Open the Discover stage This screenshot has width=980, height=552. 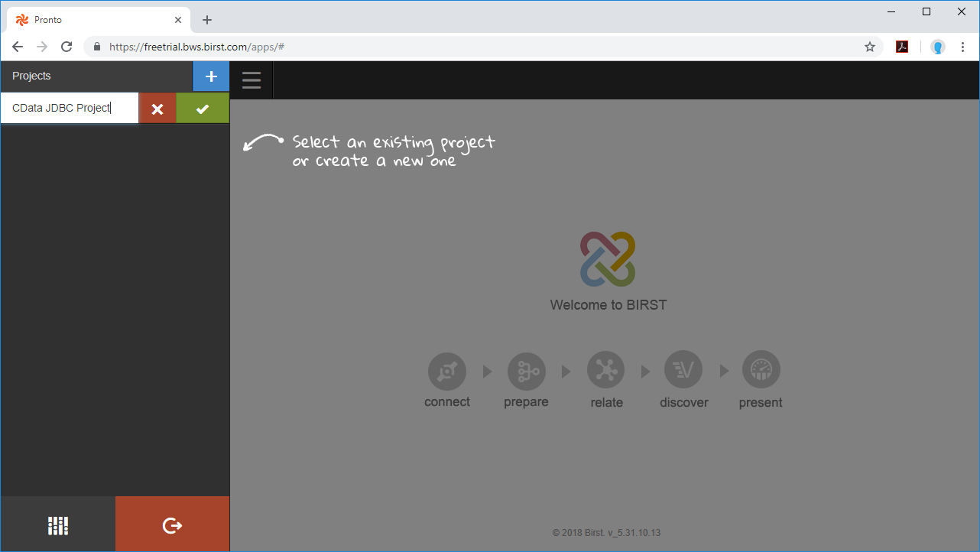point(683,370)
